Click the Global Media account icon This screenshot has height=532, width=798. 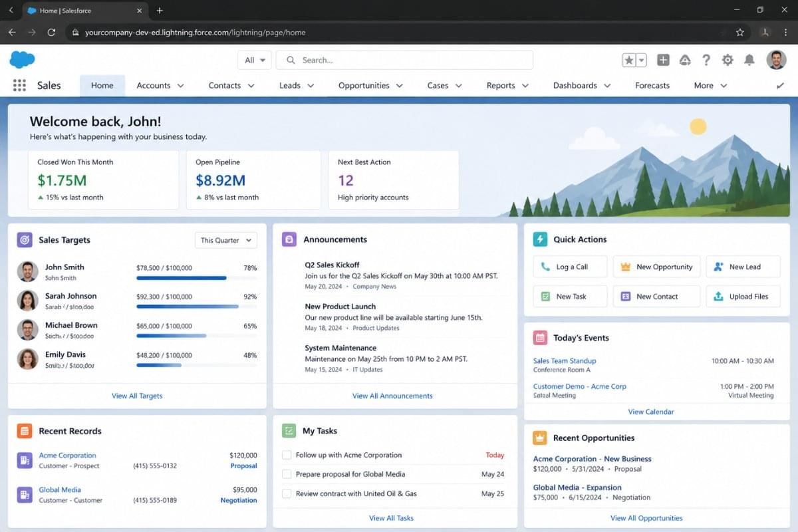click(25, 494)
